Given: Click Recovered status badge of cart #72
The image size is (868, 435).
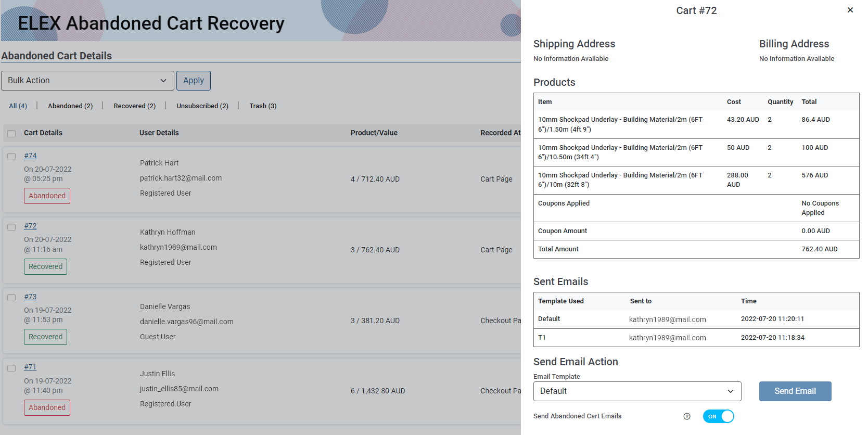Looking at the screenshot, I should (x=45, y=266).
